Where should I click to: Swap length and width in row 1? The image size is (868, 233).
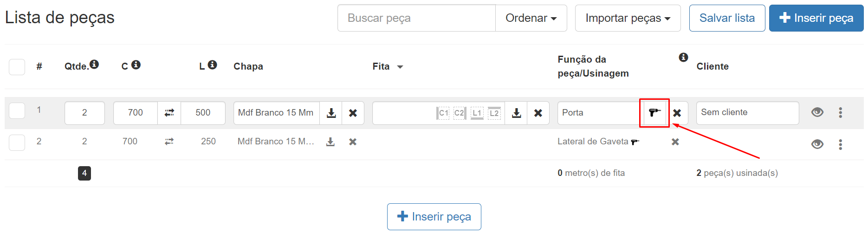[x=169, y=113]
